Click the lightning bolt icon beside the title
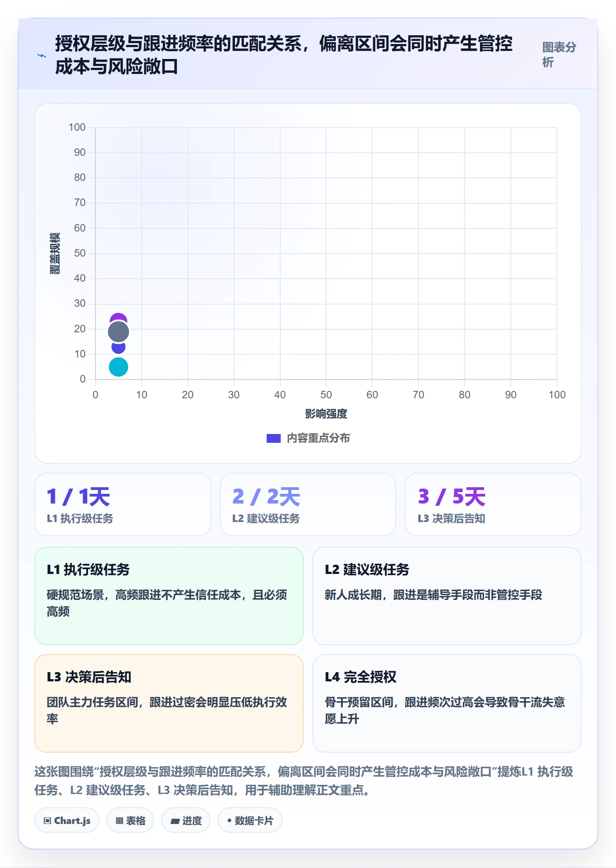This screenshot has width=616, height=868. pyautogui.click(x=42, y=55)
